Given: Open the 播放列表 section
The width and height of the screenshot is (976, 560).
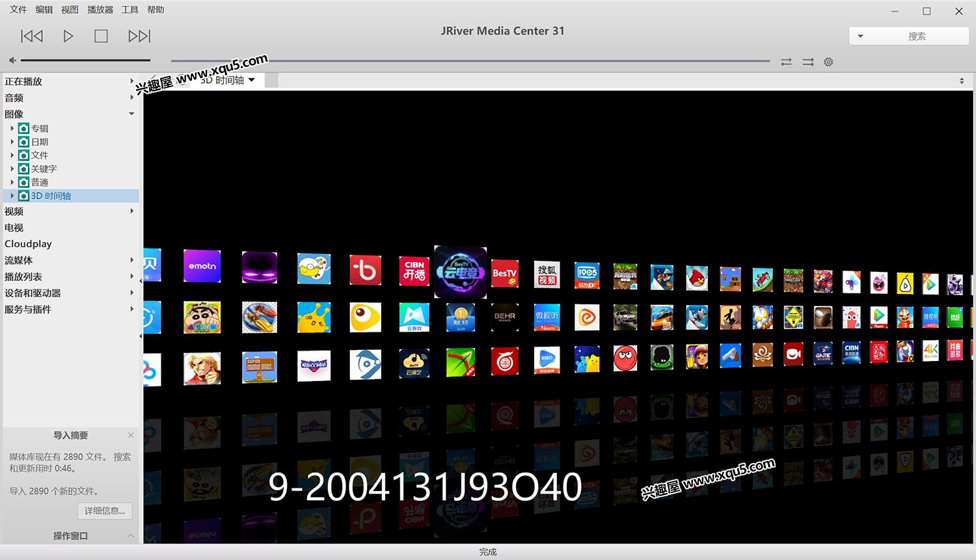Looking at the screenshot, I should pos(23,276).
